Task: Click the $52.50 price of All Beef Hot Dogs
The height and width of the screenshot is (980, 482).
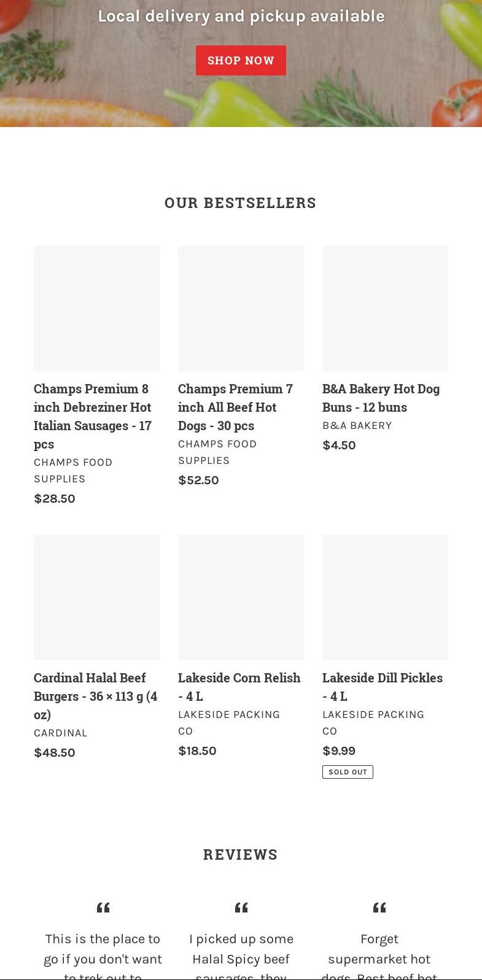Action: 198,480
